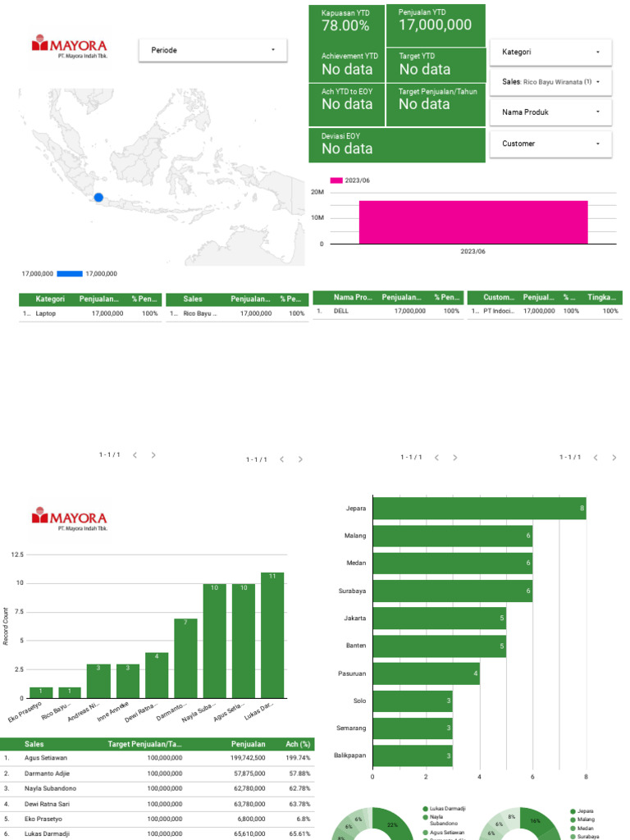The width and height of the screenshot is (630, 840).
Task: Select the Agus Setiawan table row
Action: [x=157, y=758]
